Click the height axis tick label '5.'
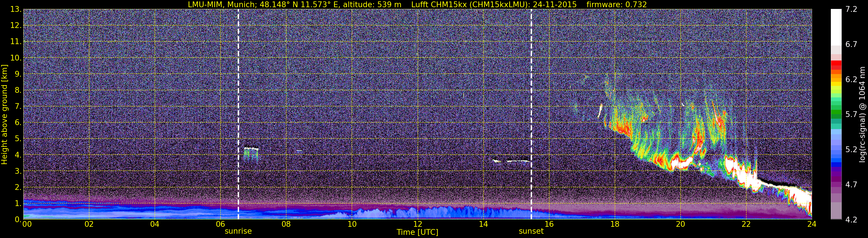 [x=18, y=139]
